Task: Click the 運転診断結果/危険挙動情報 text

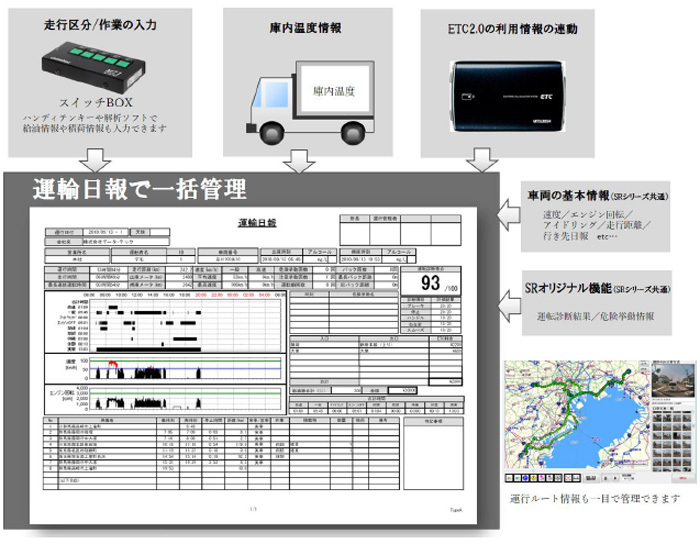Action: (596, 316)
